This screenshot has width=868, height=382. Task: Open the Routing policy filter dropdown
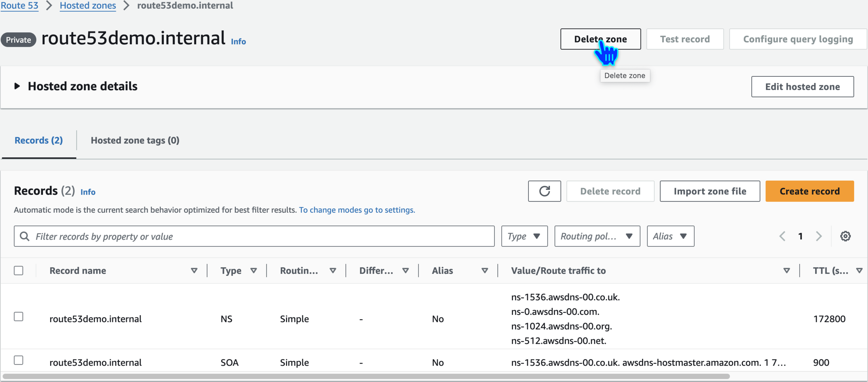point(597,236)
